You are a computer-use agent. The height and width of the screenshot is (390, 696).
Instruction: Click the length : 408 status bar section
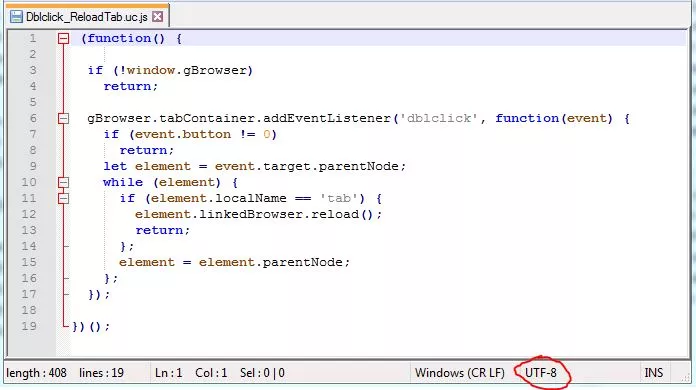pos(36,373)
